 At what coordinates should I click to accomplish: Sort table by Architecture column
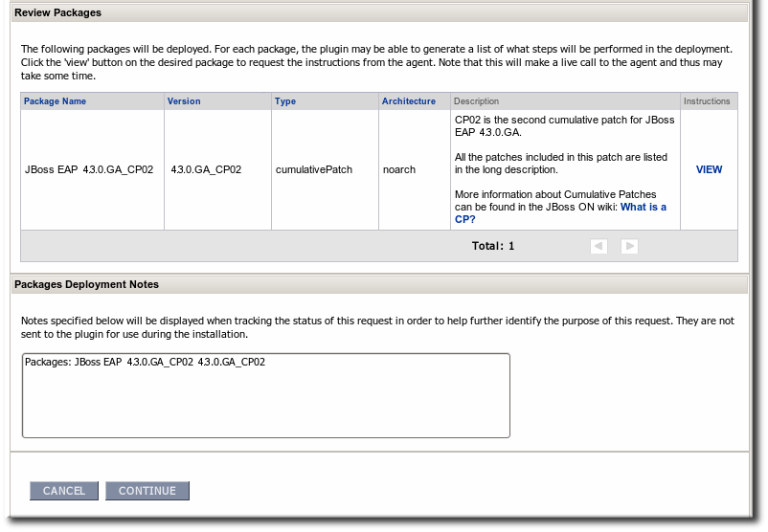pyautogui.click(x=408, y=101)
